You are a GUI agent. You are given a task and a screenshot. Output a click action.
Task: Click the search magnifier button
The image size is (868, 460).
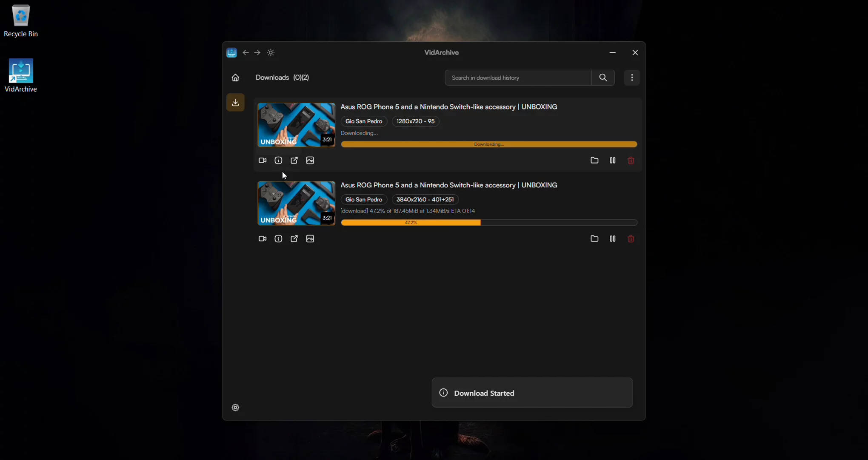(603, 78)
